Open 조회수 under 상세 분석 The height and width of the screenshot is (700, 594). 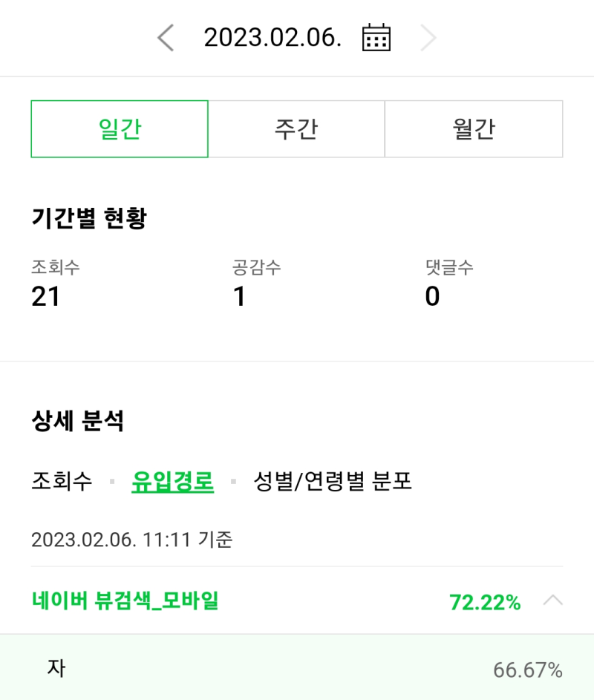(x=62, y=482)
